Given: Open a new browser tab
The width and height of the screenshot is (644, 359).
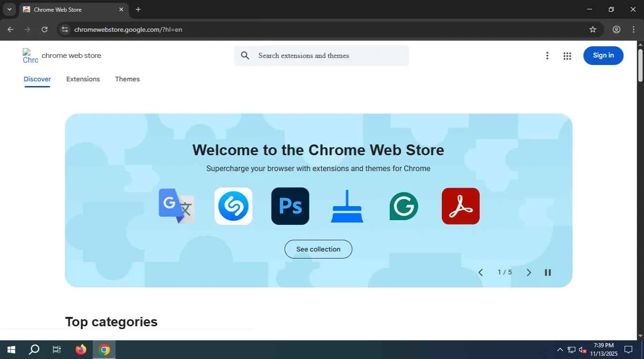Looking at the screenshot, I should point(138,9).
